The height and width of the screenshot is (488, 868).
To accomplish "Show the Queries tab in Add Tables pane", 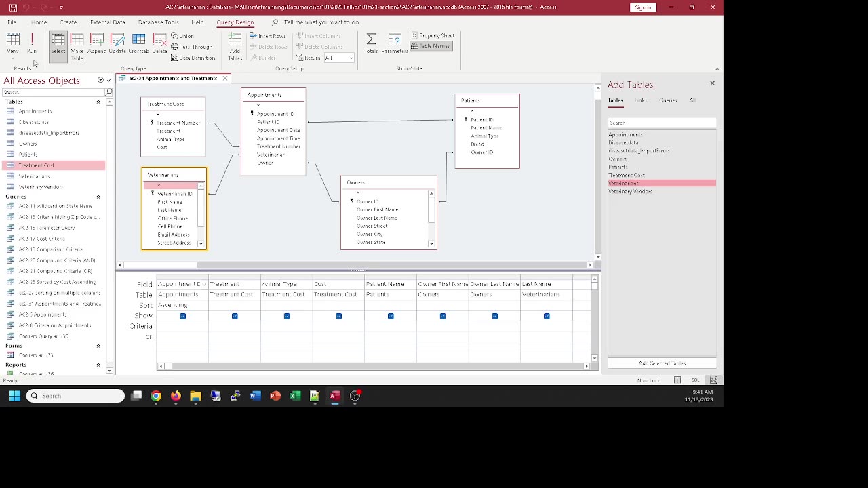I will pos(668,100).
